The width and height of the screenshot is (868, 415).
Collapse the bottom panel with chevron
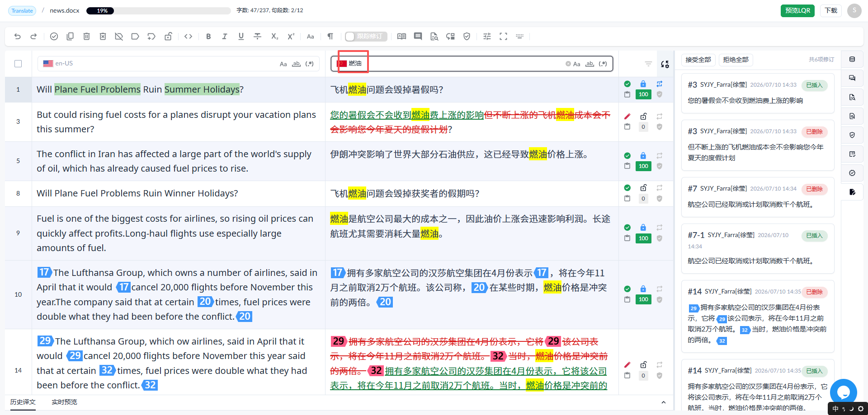(664, 402)
